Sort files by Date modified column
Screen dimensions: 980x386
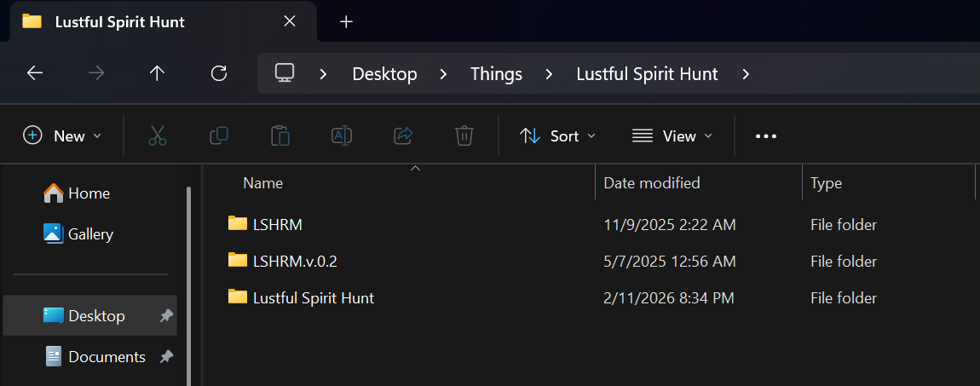pos(652,183)
